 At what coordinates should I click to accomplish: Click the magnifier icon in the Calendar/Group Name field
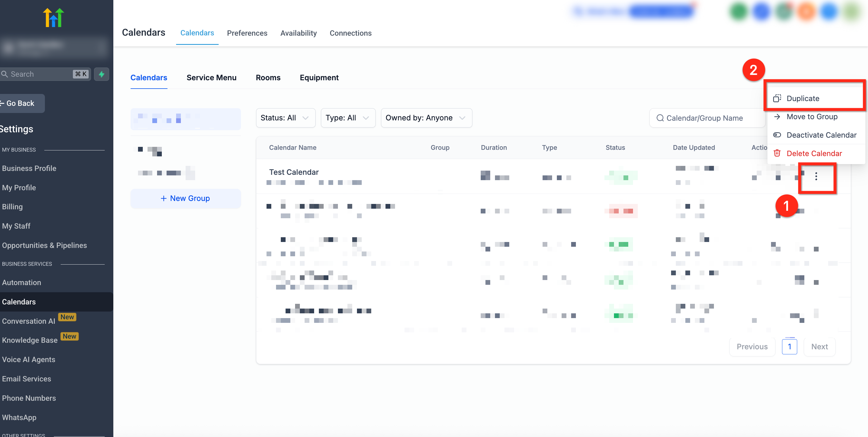coord(660,118)
